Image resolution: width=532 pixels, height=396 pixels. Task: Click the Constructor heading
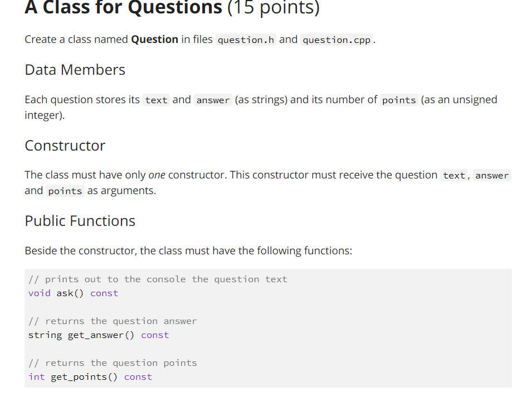coord(65,146)
